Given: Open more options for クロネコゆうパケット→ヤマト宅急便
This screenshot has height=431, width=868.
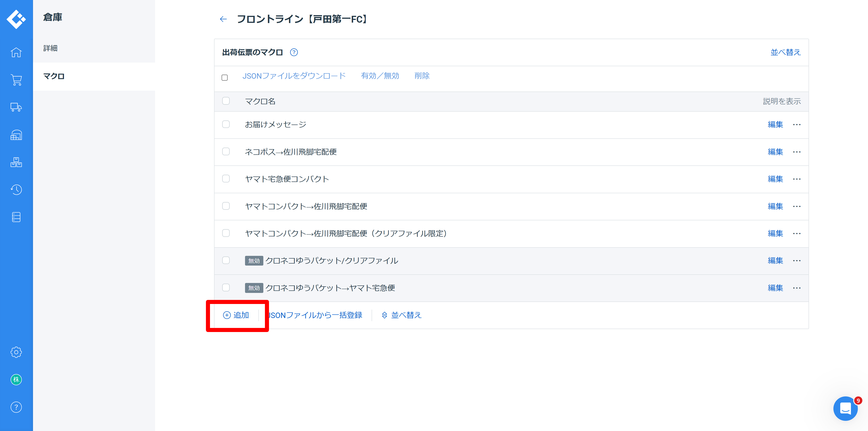Looking at the screenshot, I should click(797, 288).
